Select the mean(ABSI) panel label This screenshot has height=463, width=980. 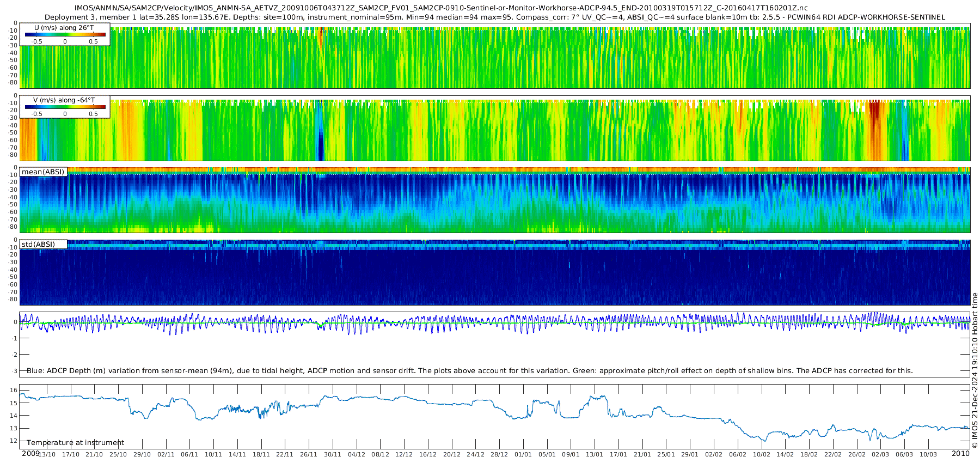point(44,172)
